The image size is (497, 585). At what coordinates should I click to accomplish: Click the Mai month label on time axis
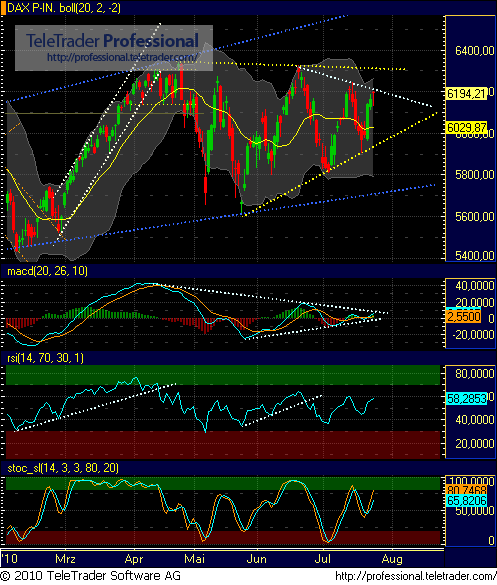[195, 559]
